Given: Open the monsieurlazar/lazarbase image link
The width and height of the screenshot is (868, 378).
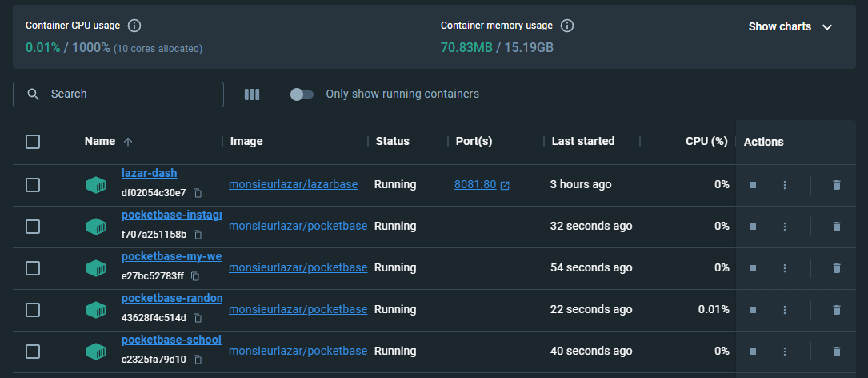Looking at the screenshot, I should click(293, 184).
